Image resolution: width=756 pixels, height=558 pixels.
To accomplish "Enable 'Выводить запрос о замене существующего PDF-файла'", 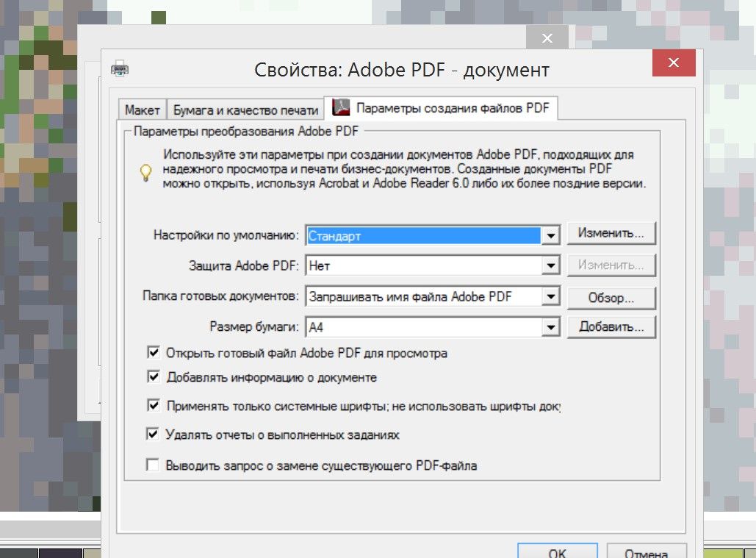I will pos(154,465).
